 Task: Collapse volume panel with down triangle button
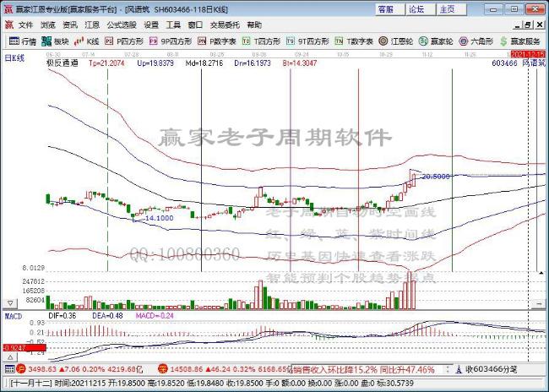point(10,303)
